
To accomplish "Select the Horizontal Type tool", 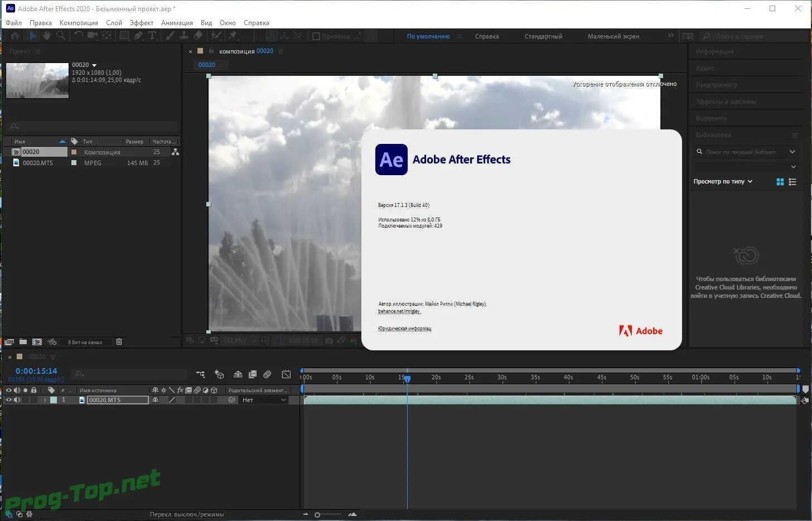I will (152, 36).
